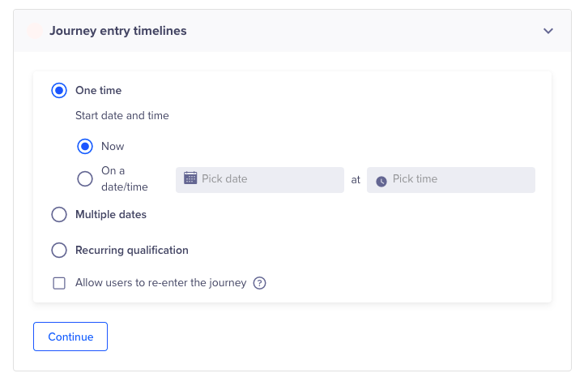Collapse the section using the header chevron

coord(548,31)
